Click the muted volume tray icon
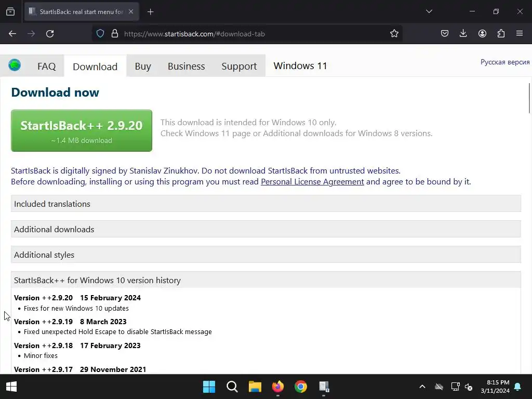 469,387
